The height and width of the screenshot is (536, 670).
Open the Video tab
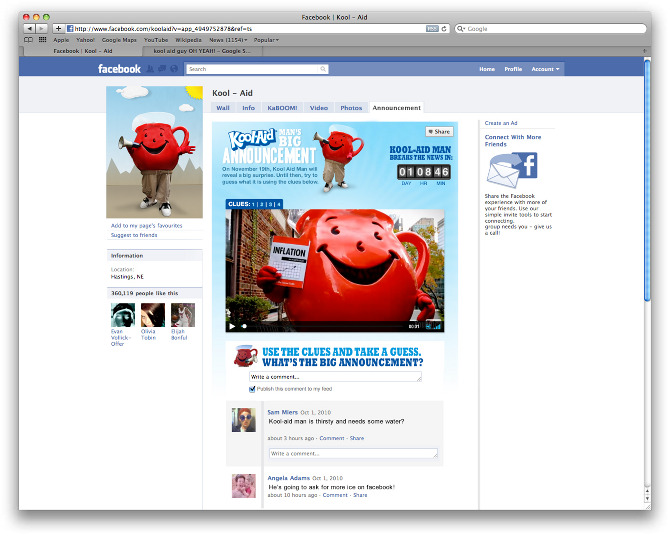click(319, 108)
